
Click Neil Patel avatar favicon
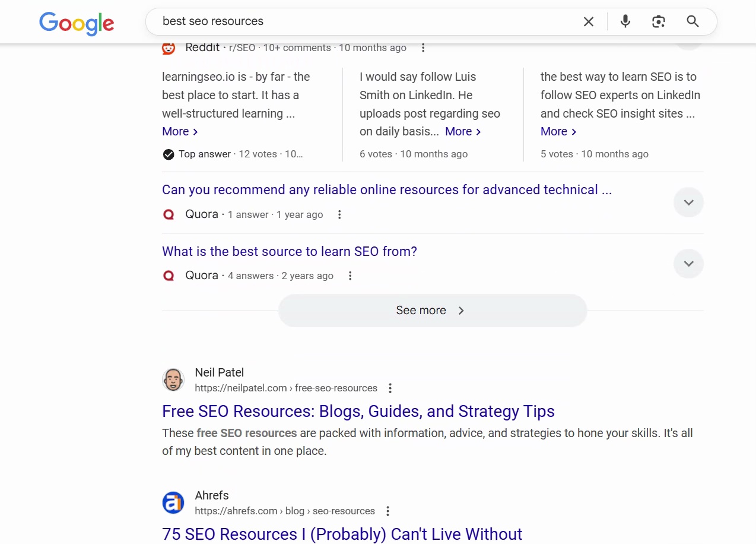(173, 379)
